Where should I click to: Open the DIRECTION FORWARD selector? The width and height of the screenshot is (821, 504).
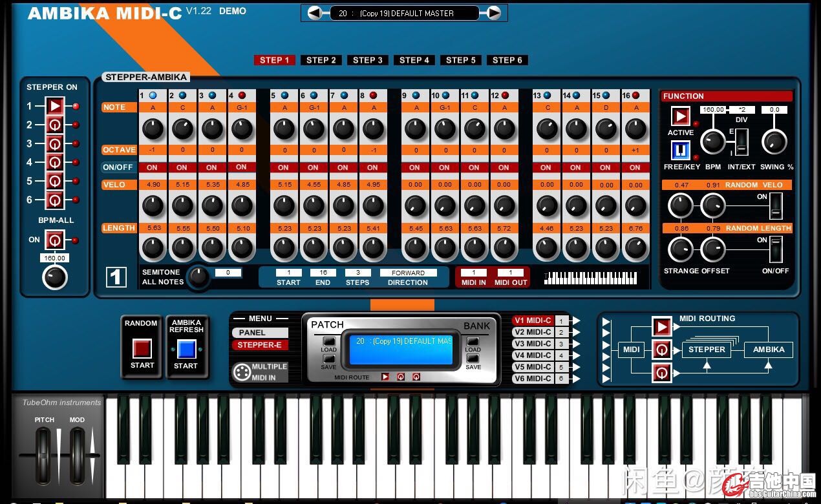tap(408, 273)
